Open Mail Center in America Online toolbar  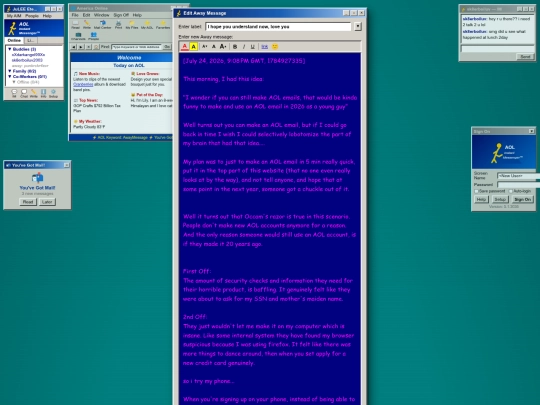102,25
